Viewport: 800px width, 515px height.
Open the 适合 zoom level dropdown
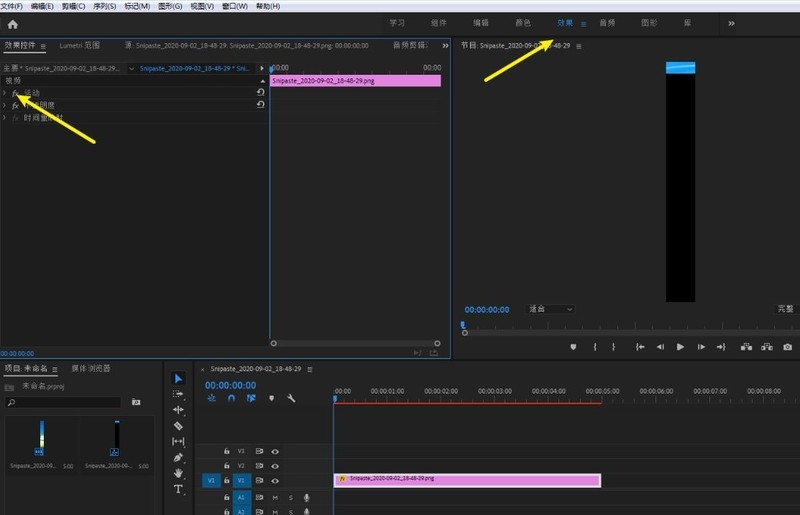coord(550,309)
